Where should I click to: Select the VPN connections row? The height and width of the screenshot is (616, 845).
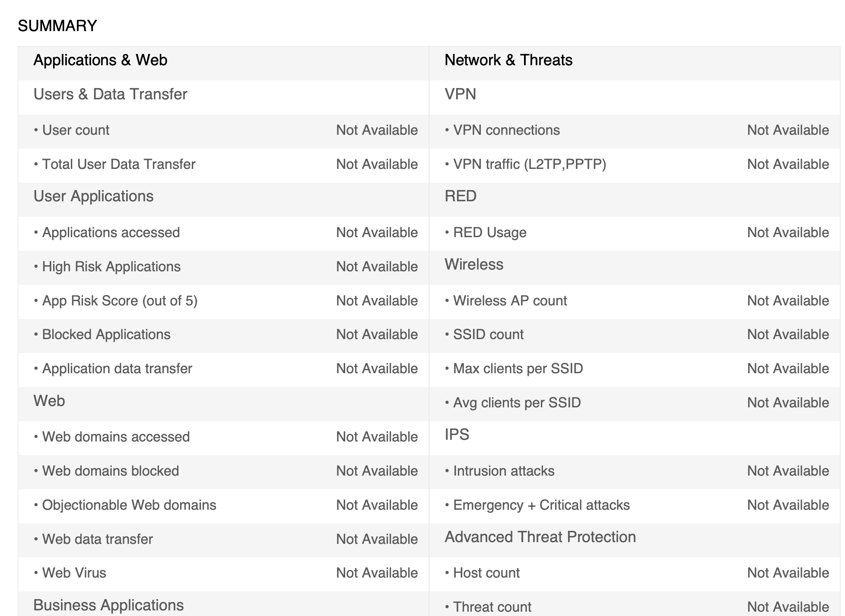506,130
